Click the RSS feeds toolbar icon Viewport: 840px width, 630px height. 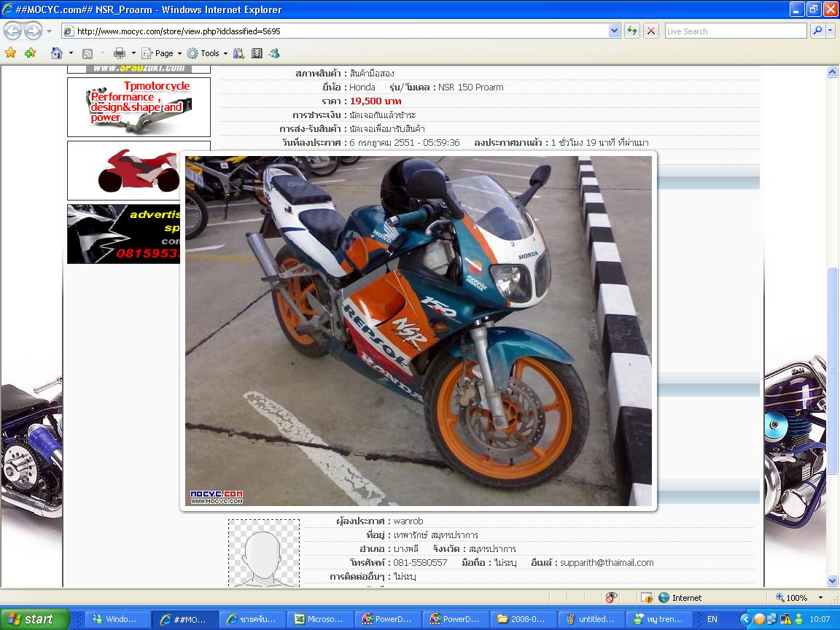point(87,53)
